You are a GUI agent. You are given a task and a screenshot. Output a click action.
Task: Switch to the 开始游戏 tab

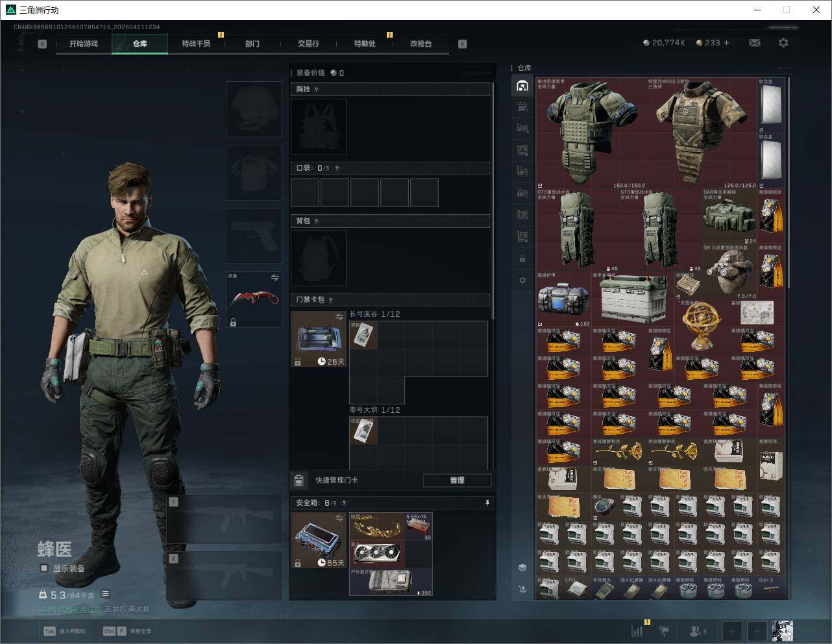pyautogui.click(x=84, y=43)
